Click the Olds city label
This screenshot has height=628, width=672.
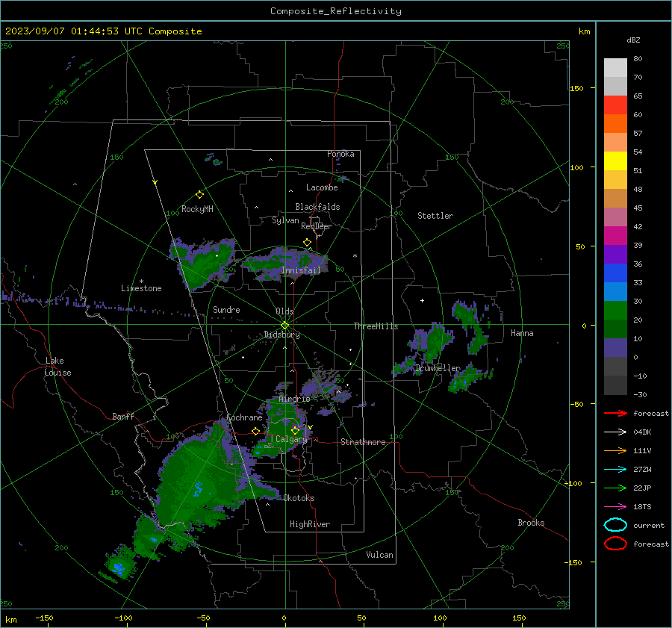pos(284,311)
